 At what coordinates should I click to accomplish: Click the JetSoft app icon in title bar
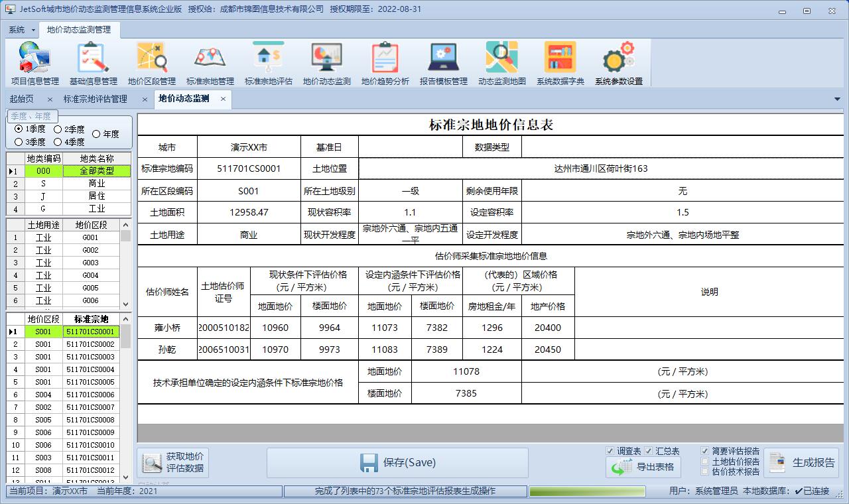10,9
